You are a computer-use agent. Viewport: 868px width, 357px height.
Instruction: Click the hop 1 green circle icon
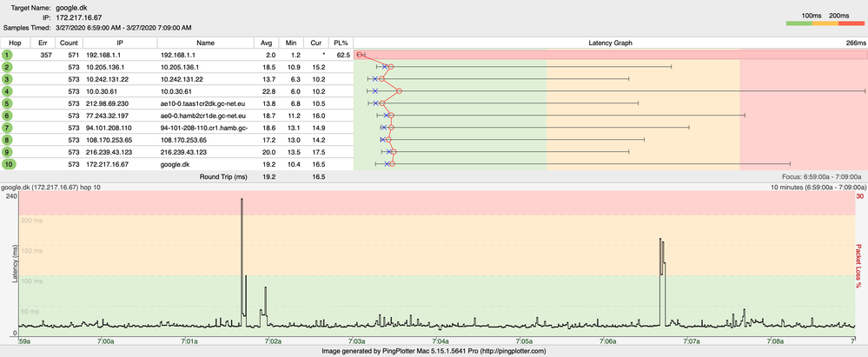click(x=8, y=54)
